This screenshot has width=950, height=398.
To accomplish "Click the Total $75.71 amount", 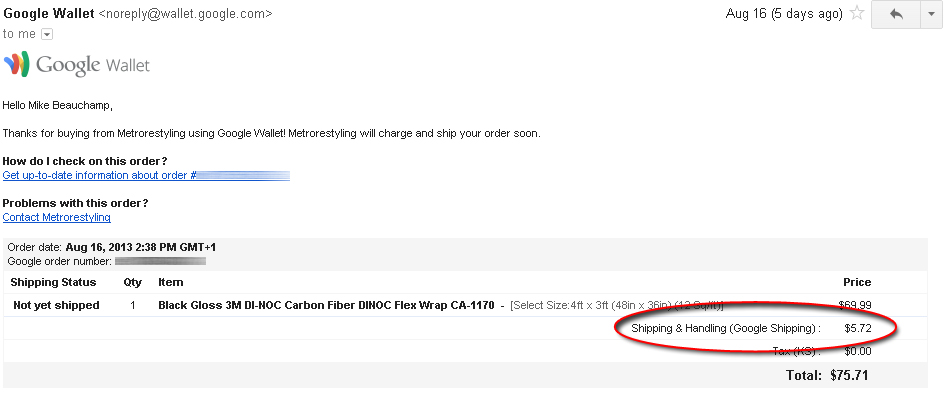I will 849,375.
